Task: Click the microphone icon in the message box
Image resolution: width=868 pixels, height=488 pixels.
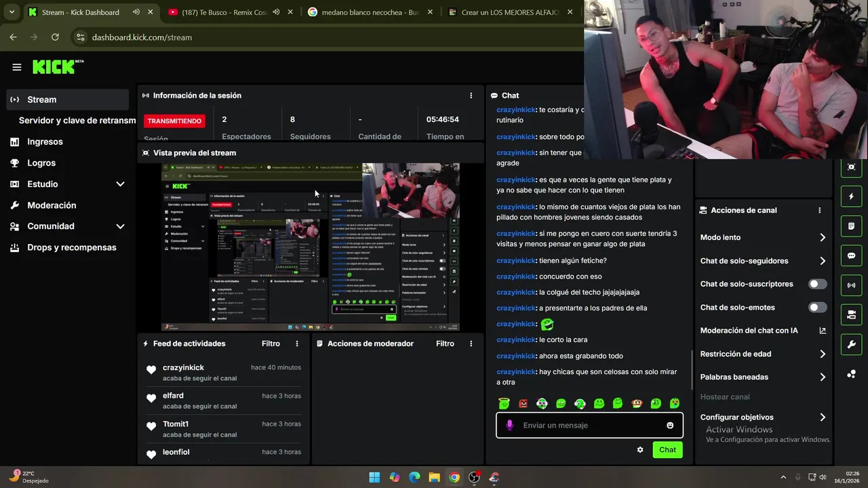Action: pos(509,425)
